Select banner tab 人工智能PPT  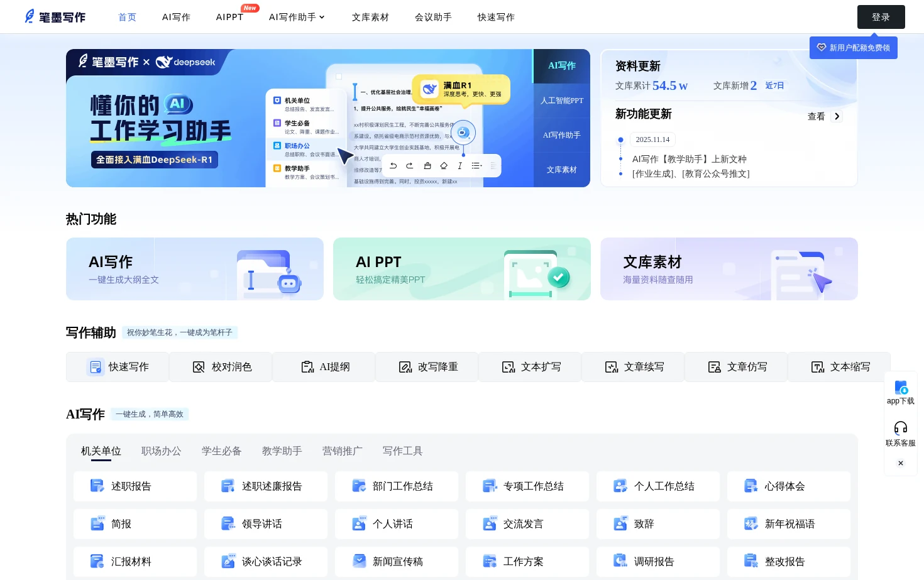(562, 101)
